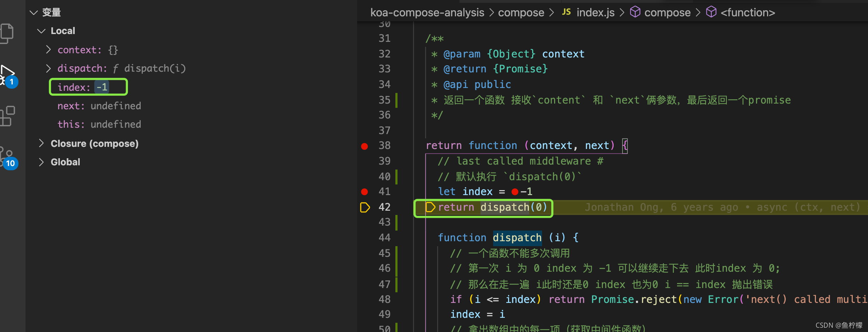The image size is (868, 332).
Task: Open the Extensions icon in activity bar
Action: [x=7, y=116]
